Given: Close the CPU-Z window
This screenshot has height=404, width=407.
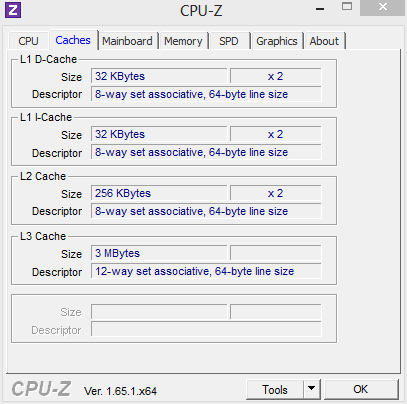Looking at the screenshot, I should (383, 7).
